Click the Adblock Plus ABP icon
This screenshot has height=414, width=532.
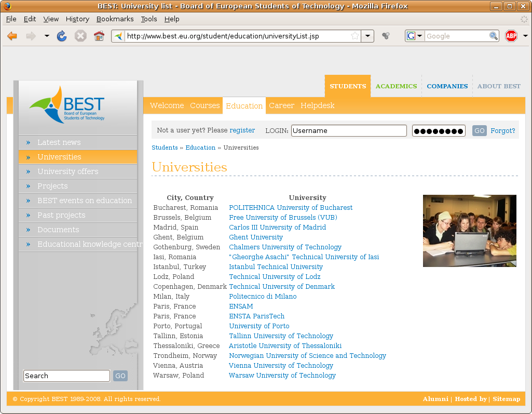tap(511, 36)
